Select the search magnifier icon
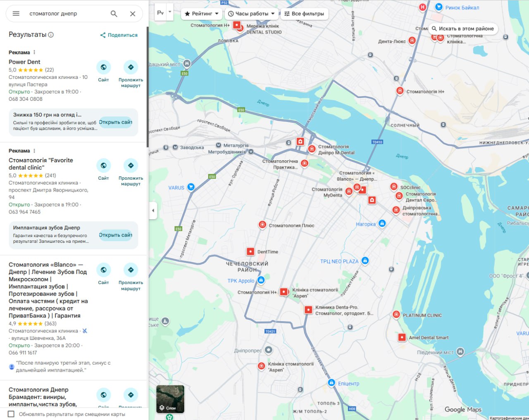The image size is (529, 420). pos(113,14)
